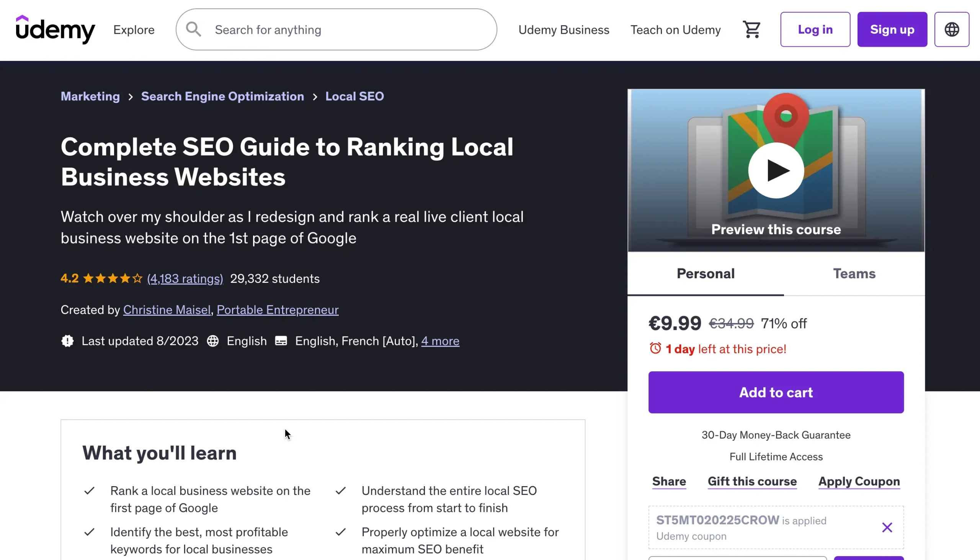Select the Personal tab
980x560 pixels.
pyautogui.click(x=706, y=274)
